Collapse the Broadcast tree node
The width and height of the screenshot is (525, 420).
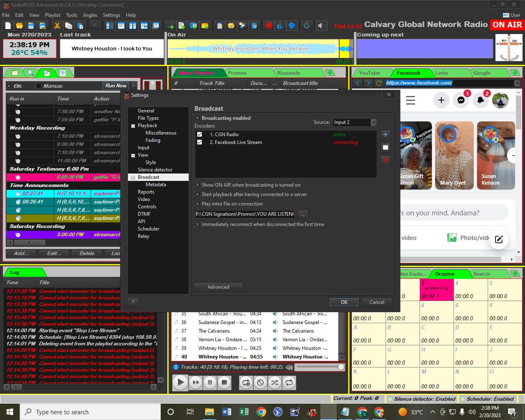pyautogui.click(x=133, y=178)
